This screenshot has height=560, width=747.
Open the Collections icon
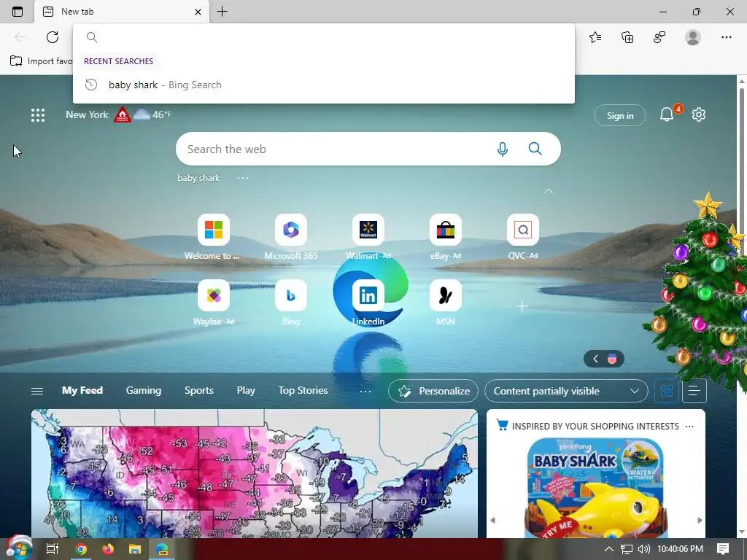click(627, 37)
